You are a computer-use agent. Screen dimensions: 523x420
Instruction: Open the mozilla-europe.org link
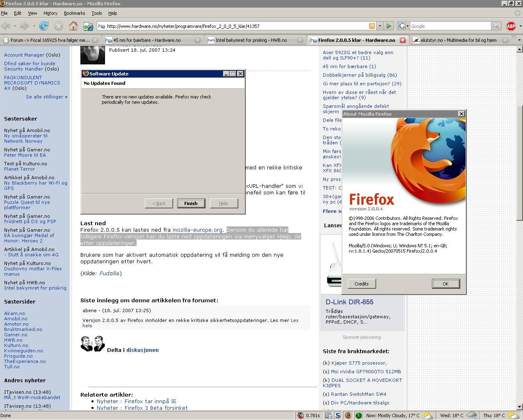tap(197, 230)
